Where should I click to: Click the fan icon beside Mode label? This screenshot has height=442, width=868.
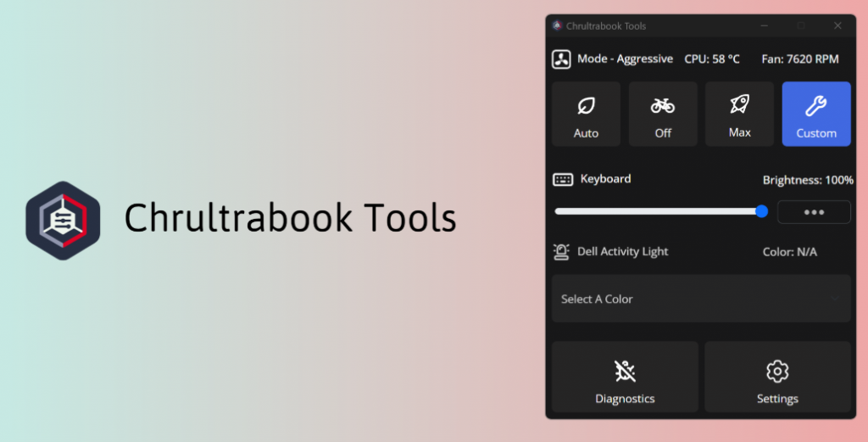[561, 59]
